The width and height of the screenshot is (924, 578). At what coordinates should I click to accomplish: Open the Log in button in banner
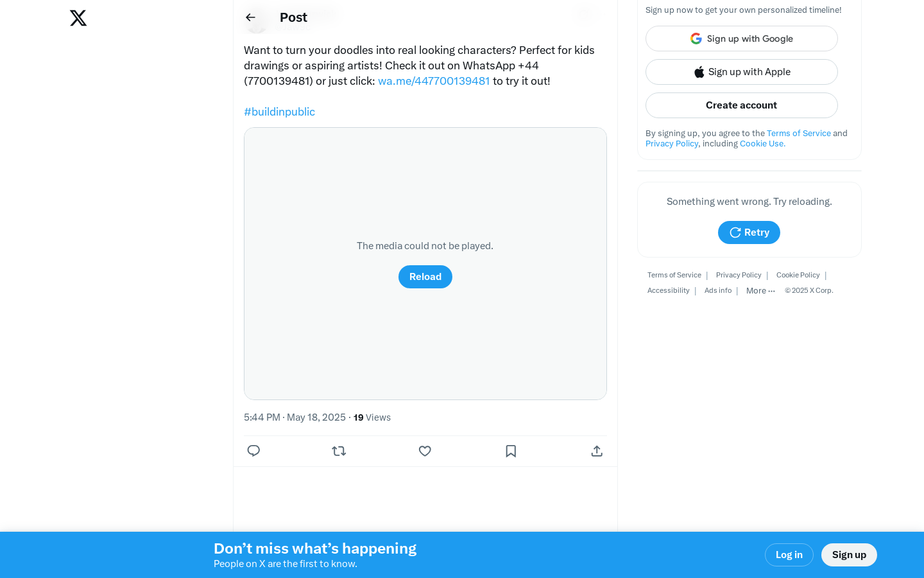[x=789, y=555]
